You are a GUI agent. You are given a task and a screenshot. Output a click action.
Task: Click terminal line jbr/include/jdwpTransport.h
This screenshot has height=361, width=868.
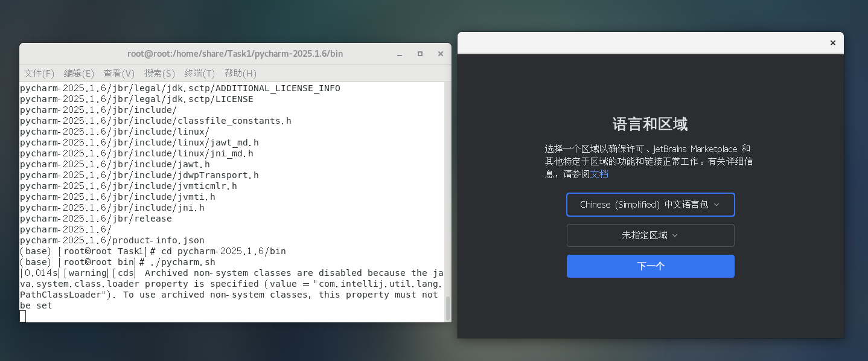139,175
